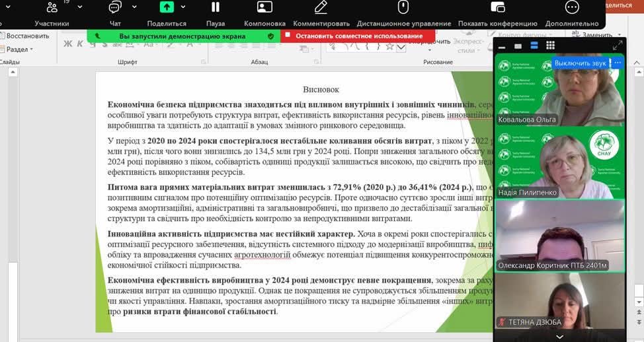Screen dimensions: 644x342
Task: Open the Чат chat window
Action: coord(115,13)
